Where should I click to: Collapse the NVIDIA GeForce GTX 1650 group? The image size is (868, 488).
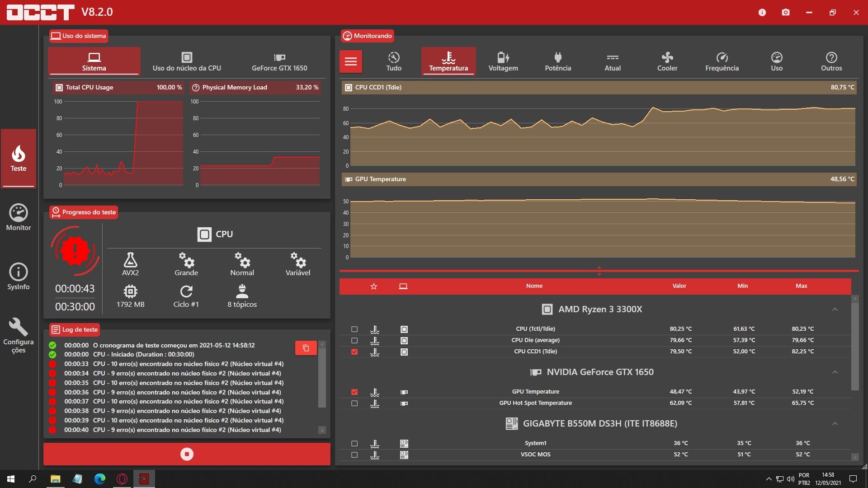coord(835,372)
